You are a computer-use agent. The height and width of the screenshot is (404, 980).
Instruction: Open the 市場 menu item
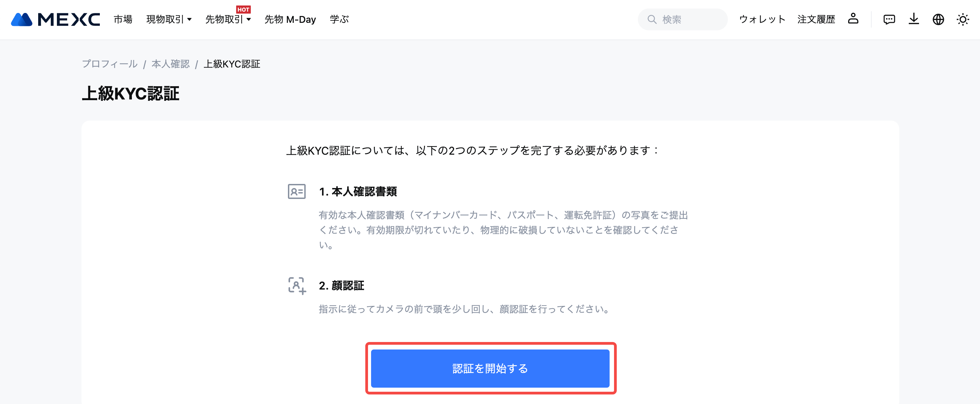click(123, 19)
